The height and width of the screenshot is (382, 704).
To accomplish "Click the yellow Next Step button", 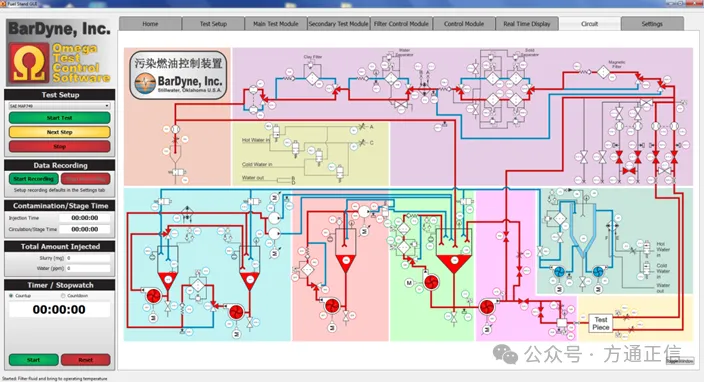I will coord(59,132).
